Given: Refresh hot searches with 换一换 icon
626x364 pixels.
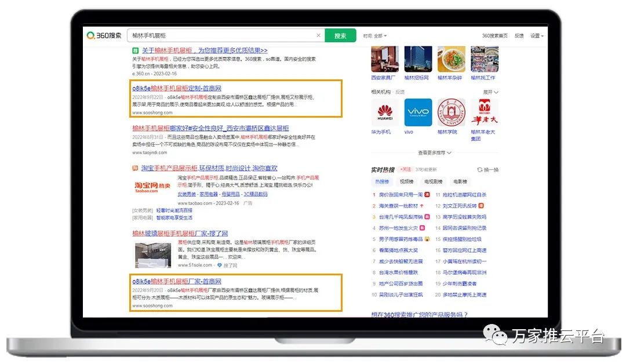Looking at the screenshot, I should [x=487, y=170].
